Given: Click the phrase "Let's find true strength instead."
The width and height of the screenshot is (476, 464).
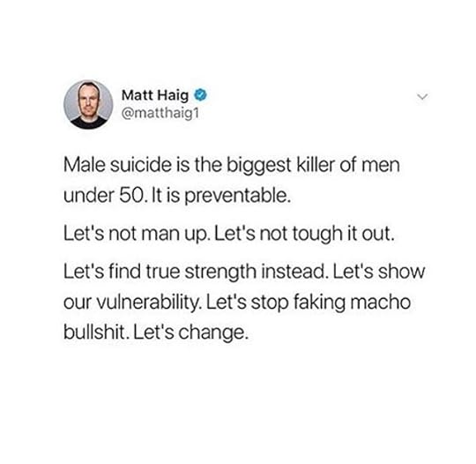Looking at the screenshot, I should [x=196, y=271].
